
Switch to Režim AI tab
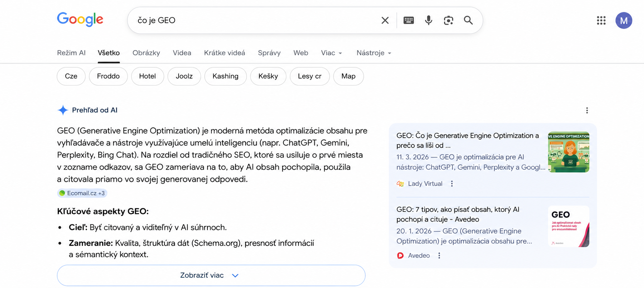tap(71, 53)
